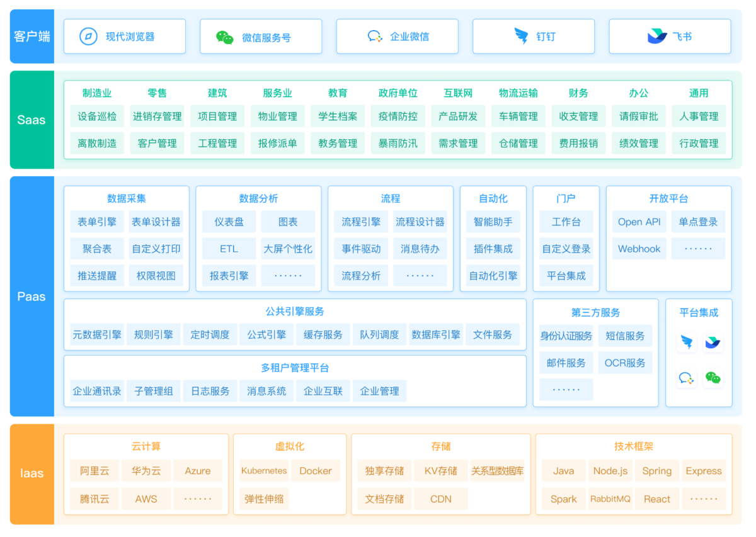
Task: Click the 表单引擎 button
Action: point(97,222)
